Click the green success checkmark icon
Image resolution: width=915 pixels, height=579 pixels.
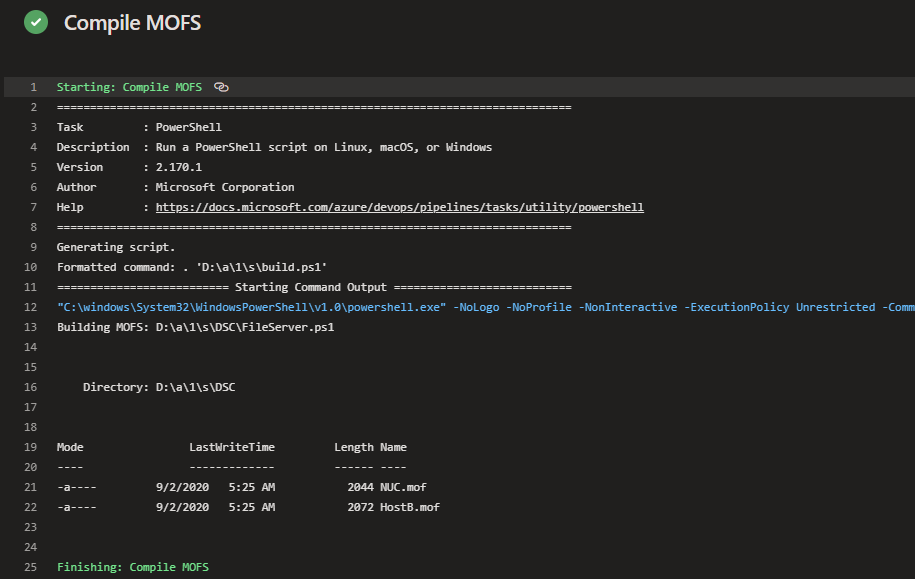coord(36,22)
